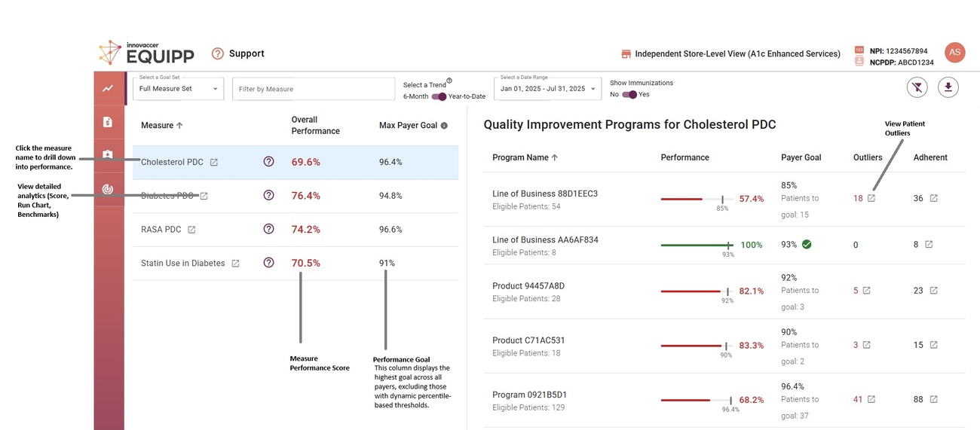Click info icon next to Max Payer Goal

pyautogui.click(x=444, y=126)
